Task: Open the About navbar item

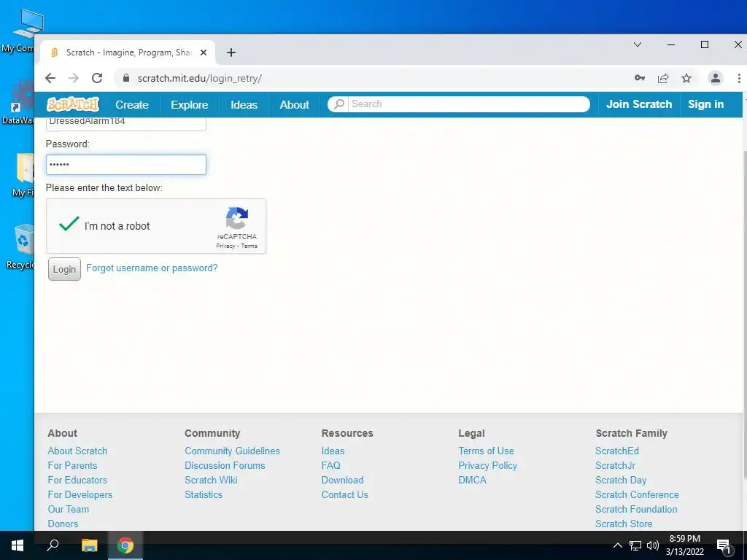Action: 295,105
